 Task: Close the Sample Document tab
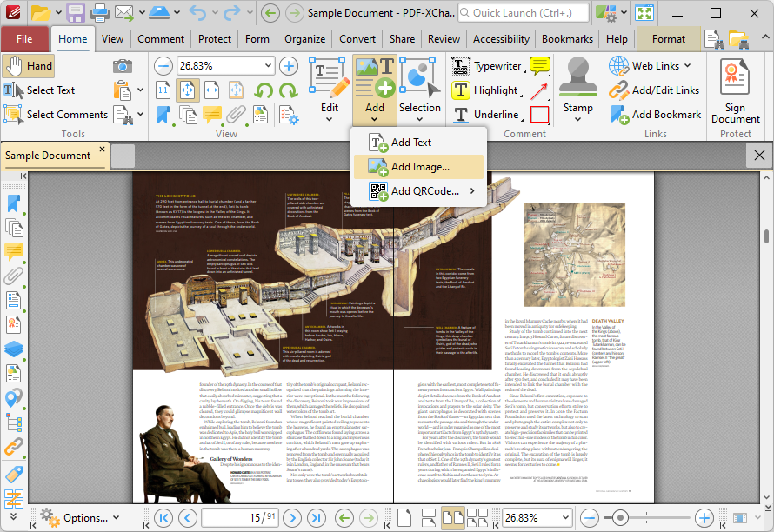click(x=102, y=149)
